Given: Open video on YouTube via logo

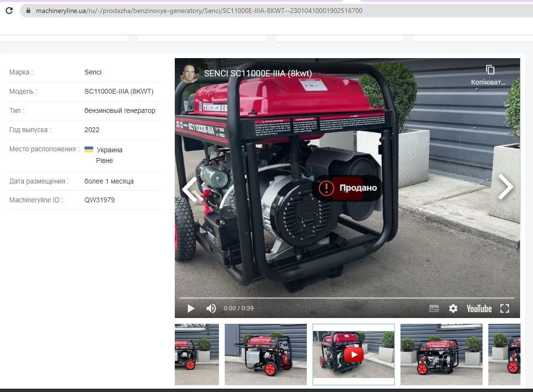Looking at the screenshot, I should pos(479,308).
